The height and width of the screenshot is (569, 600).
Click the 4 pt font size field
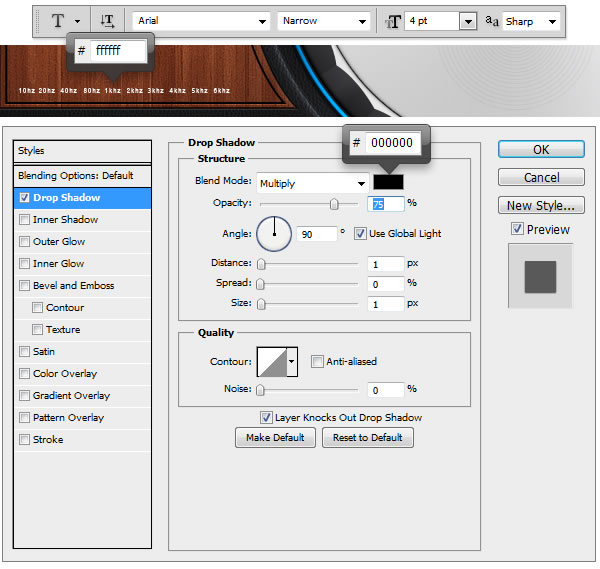click(432, 21)
